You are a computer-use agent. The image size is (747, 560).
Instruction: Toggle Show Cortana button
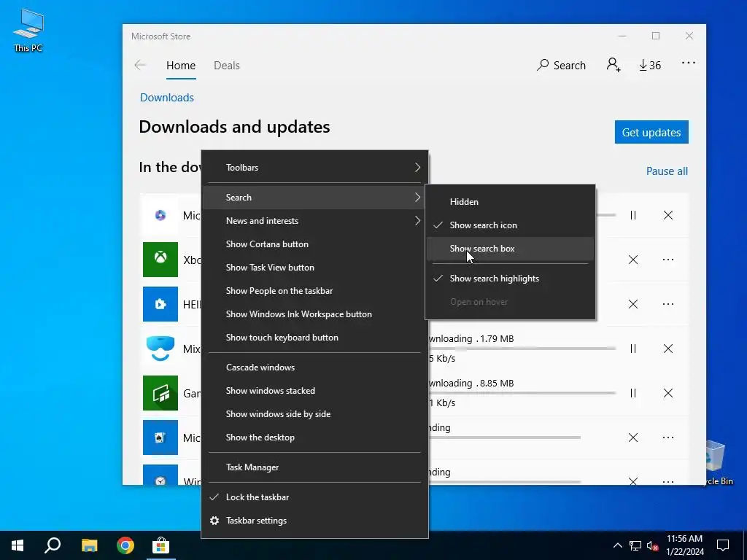pos(315,244)
